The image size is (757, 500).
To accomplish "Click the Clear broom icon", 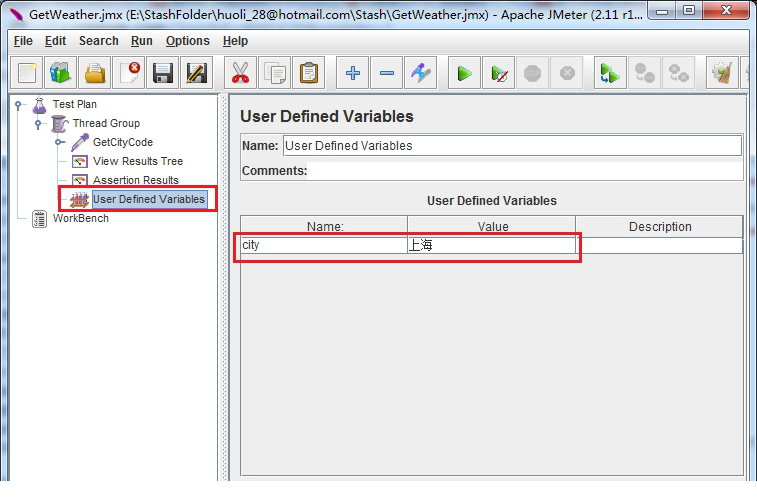I will 722,73.
